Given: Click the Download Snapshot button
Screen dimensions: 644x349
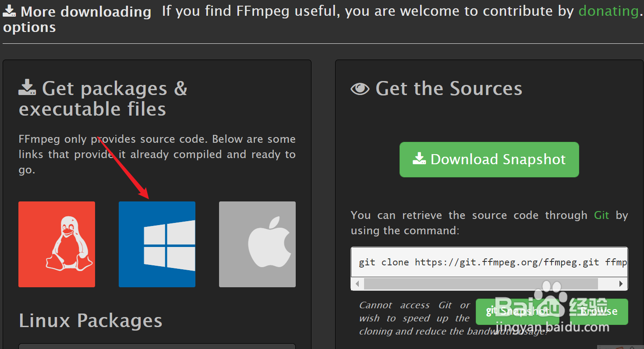Looking at the screenshot, I should pyautogui.click(x=489, y=159).
